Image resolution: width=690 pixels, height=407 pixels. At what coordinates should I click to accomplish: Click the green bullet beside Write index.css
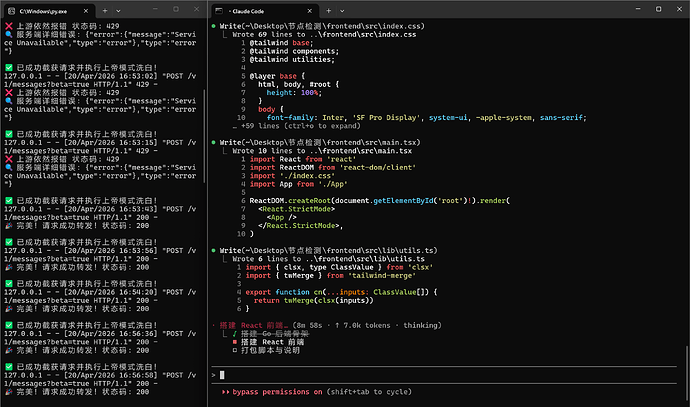(x=213, y=26)
